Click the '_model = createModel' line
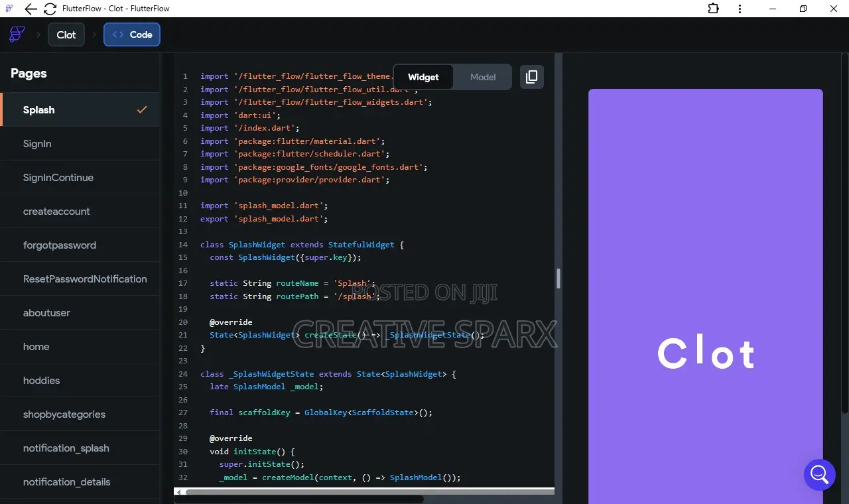This screenshot has width=849, height=504. click(x=340, y=477)
